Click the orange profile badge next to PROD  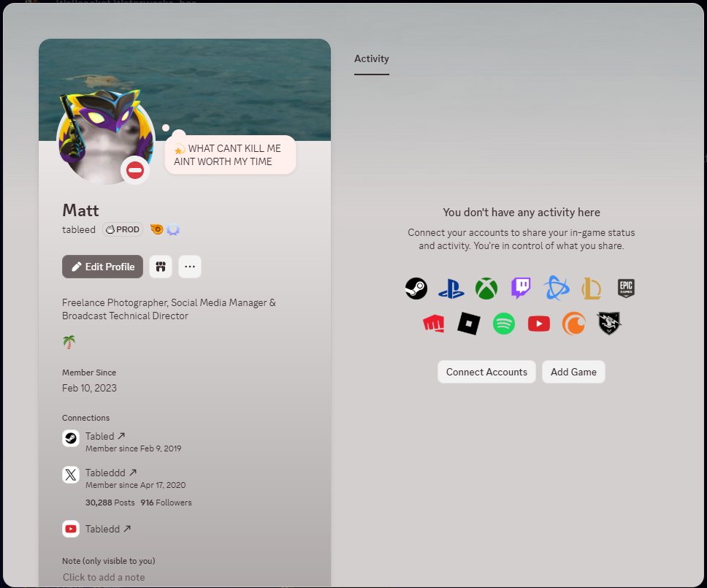click(156, 229)
